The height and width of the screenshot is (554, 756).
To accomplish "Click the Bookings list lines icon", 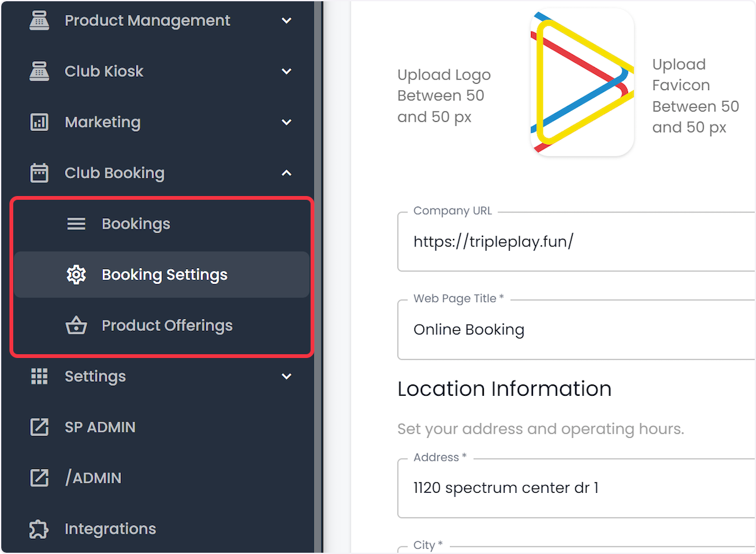I will coord(76,224).
